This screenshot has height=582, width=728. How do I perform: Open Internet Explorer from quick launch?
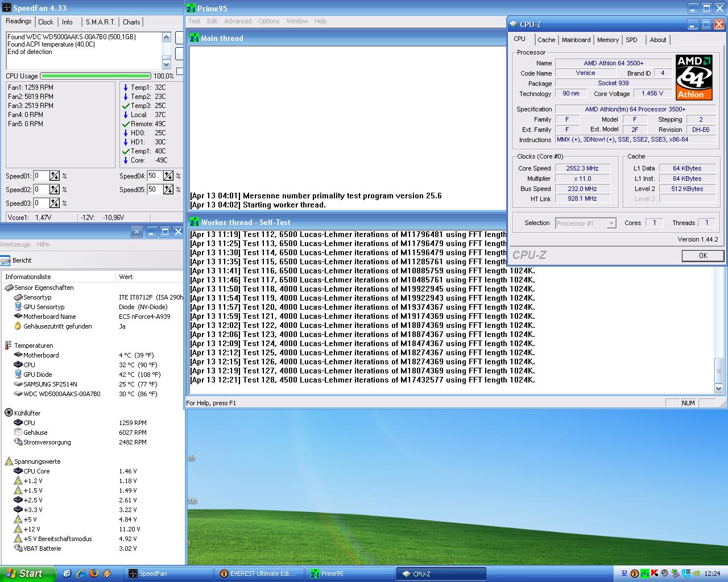(81, 573)
